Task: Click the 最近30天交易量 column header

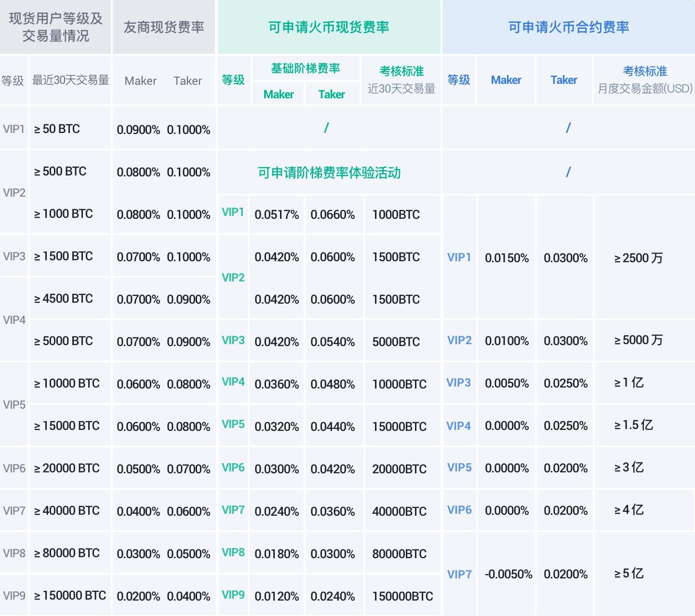Action: (x=71, y=80)
